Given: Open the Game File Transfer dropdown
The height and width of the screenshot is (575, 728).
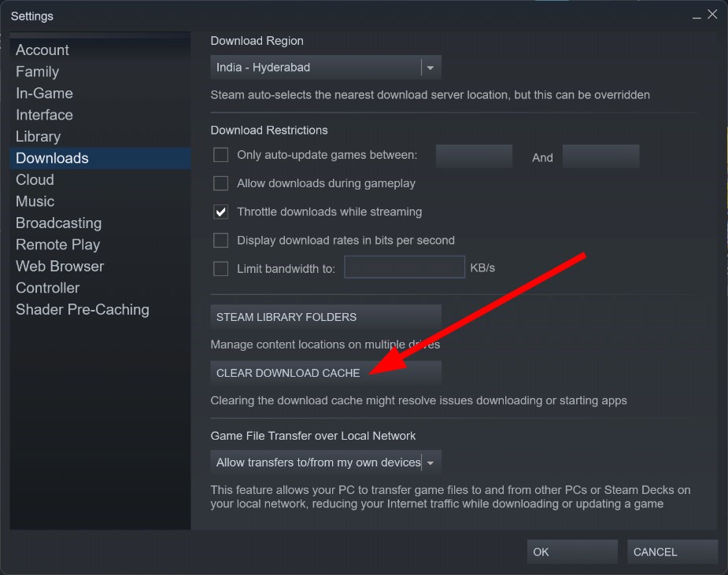Looking at the screenshot, I should 326,463.
